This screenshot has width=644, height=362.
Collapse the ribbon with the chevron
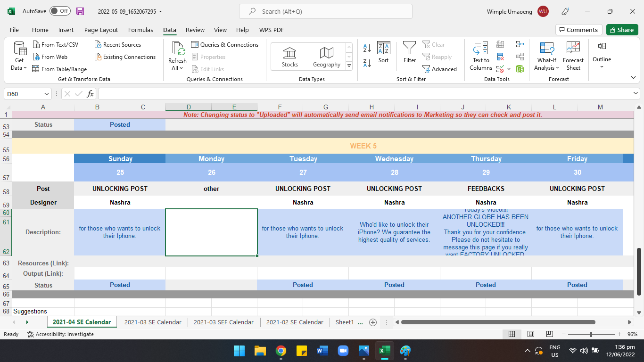tap(633, 77)
